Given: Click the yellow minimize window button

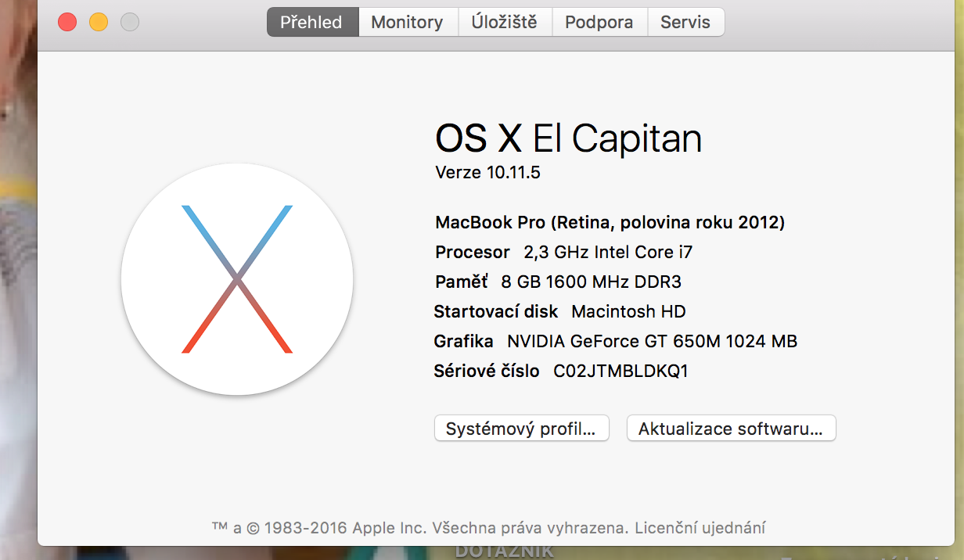Looking at the screenshot, I should [x=99, y=22].
